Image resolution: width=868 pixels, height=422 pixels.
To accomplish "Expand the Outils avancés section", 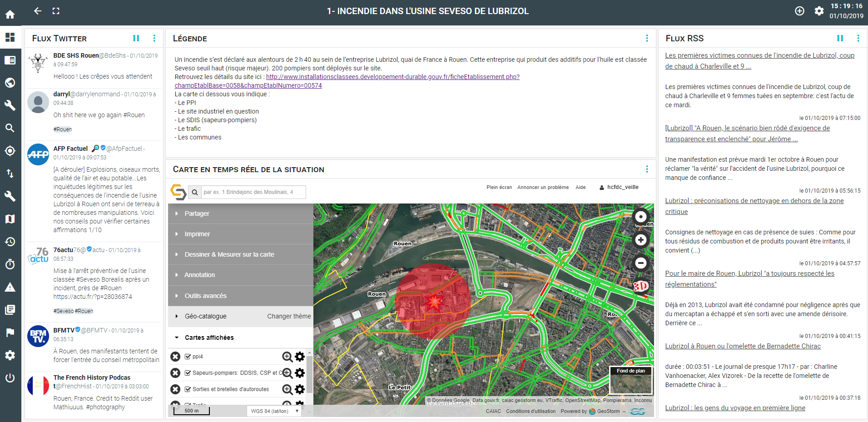I will coord(241,296).
